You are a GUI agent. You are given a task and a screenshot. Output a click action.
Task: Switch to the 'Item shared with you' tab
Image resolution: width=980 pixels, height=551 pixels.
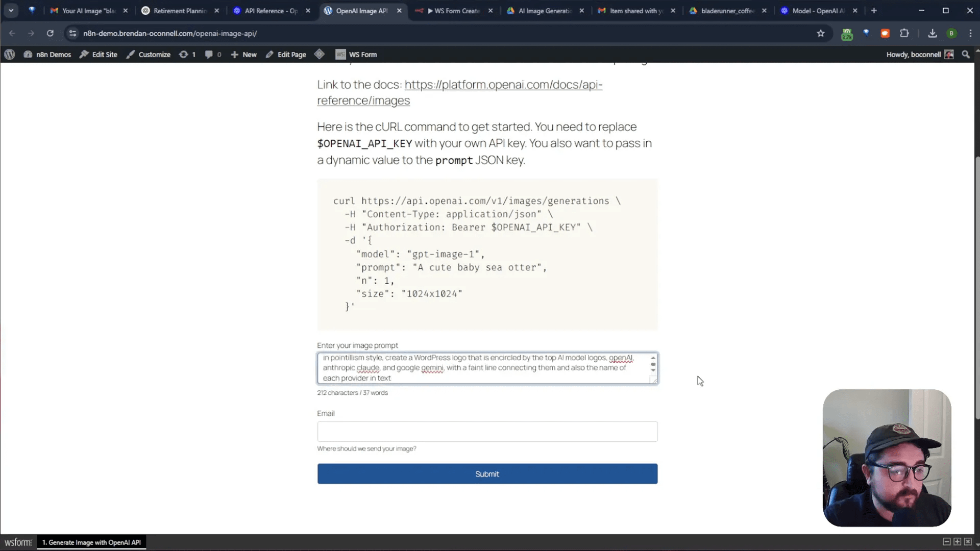pyautogui.click(x=636, y=11)
